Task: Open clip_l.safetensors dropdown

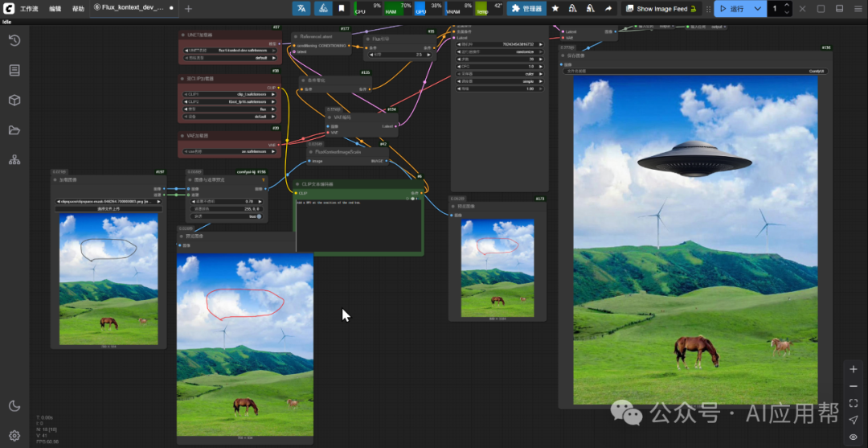Action: coord(230,94)
